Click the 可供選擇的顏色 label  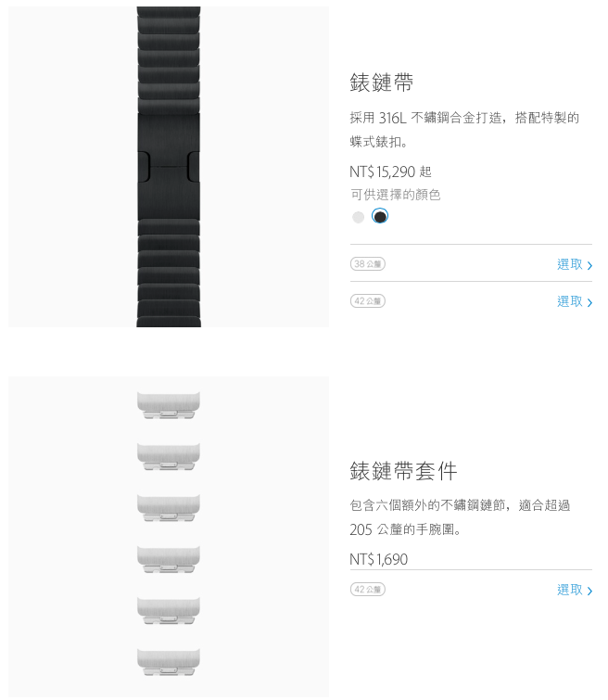click(396, 195)
